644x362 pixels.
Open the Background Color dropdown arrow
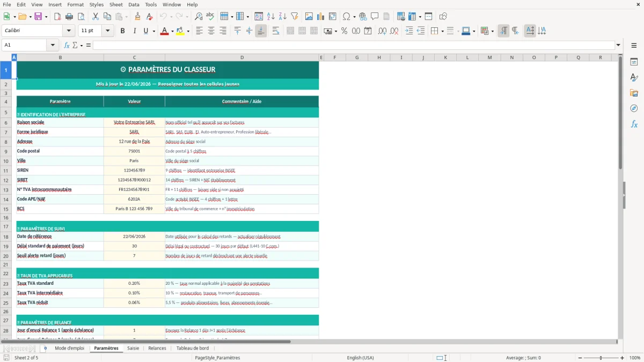(x=187, y=31)
